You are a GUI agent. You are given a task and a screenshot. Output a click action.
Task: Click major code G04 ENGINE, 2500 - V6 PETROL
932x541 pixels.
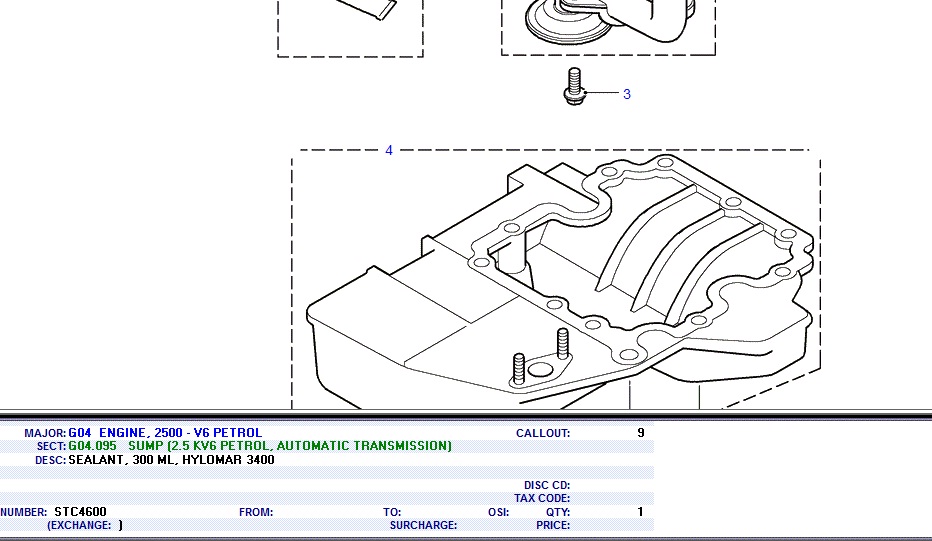pyautogui.click(x=165, y=433)
